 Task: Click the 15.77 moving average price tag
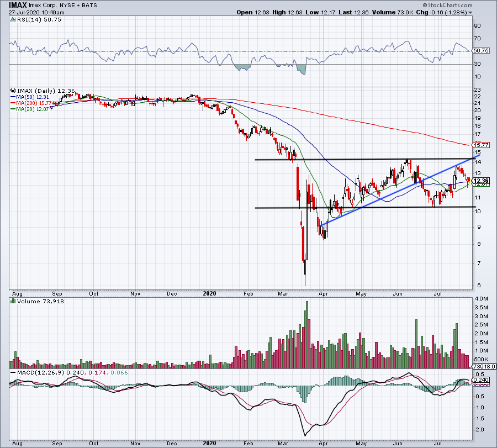click(x=481, y=145)
